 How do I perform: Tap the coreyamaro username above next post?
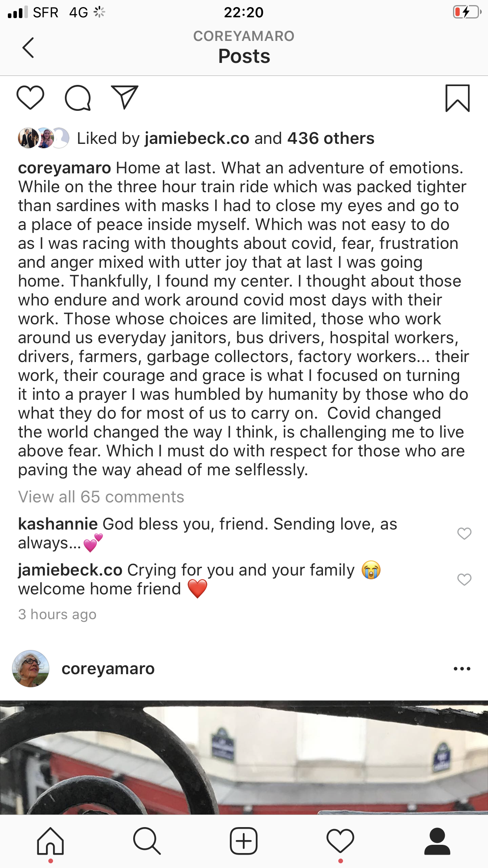108,669
